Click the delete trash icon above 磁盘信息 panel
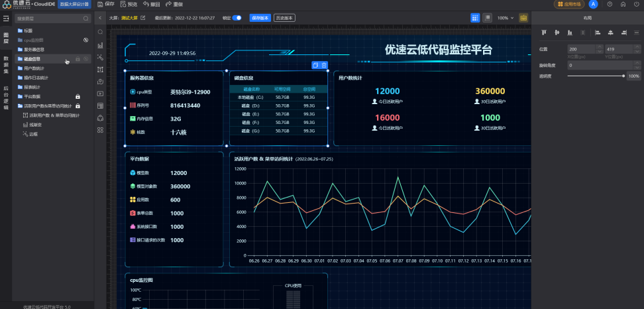 pyautogui.click(x=324, y=65)
